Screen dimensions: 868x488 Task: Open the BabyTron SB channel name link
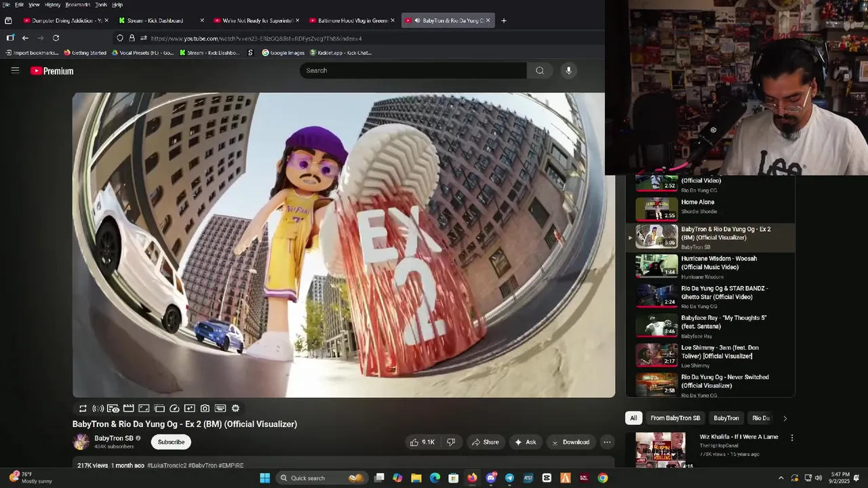114,439
